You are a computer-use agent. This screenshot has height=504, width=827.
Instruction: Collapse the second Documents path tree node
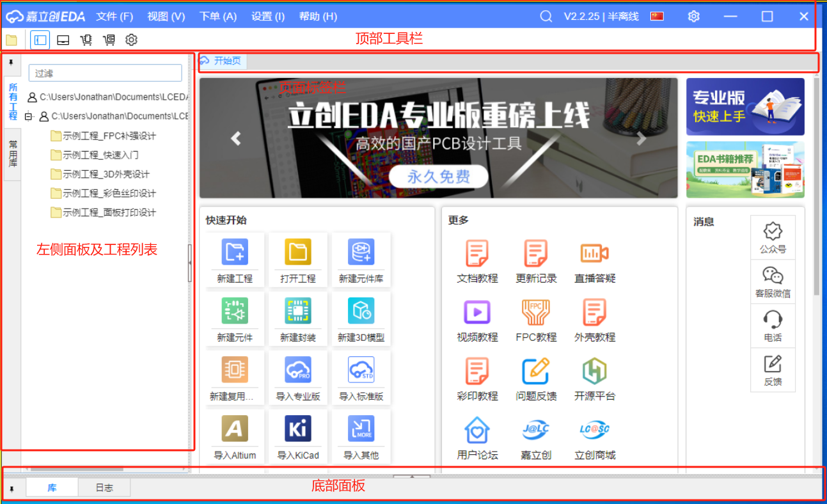[x=28, y=116]
